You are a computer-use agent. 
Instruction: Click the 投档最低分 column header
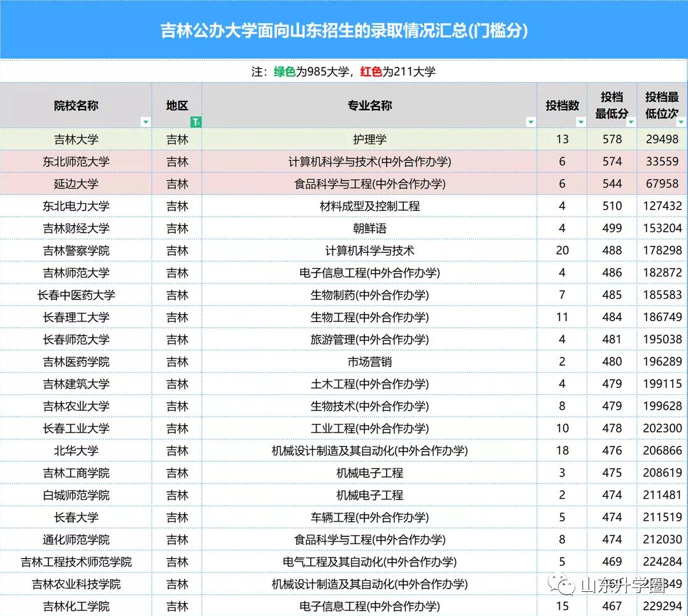tap(612, 106)
